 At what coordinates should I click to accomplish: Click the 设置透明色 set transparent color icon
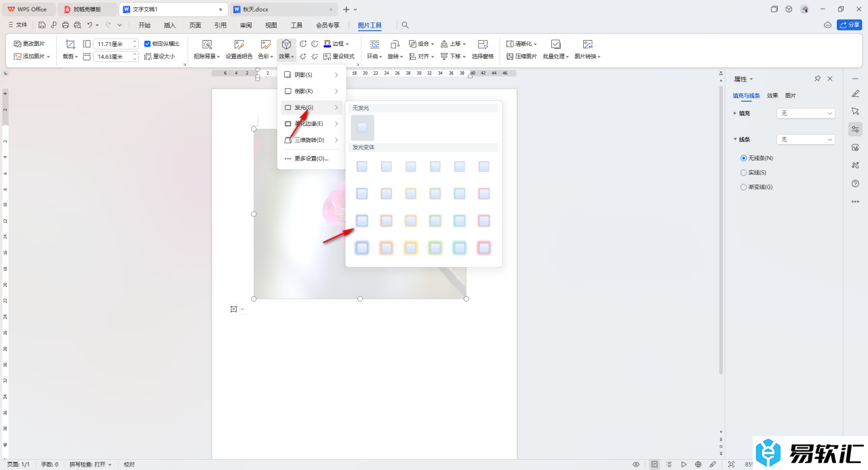tap(239, 44)
